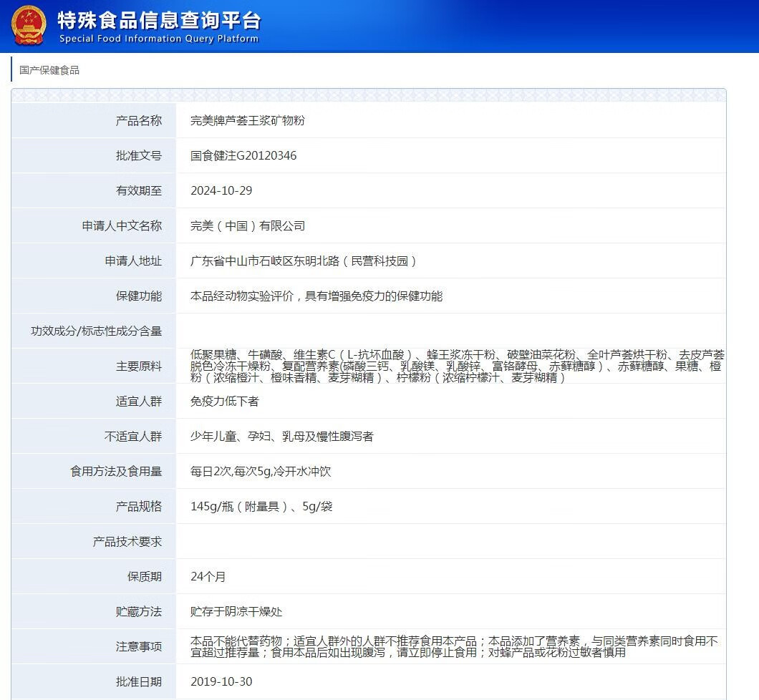This screenshot has height=700, width=759.
Task: Select the main ingredients text starting 低聚果糖
Action: (x=457, y=366)
